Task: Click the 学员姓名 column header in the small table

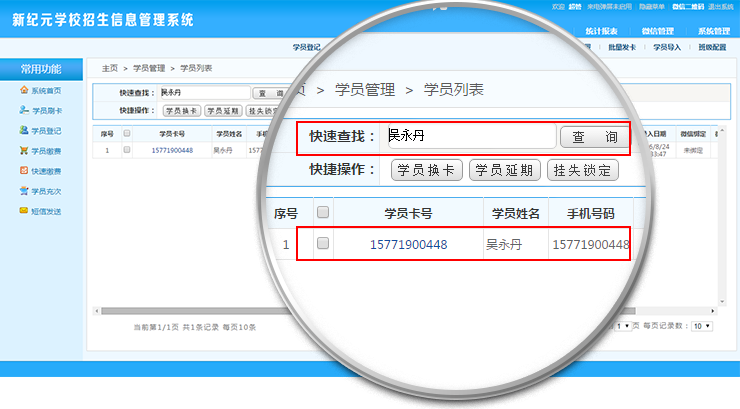Action: [x=229, y=134]
